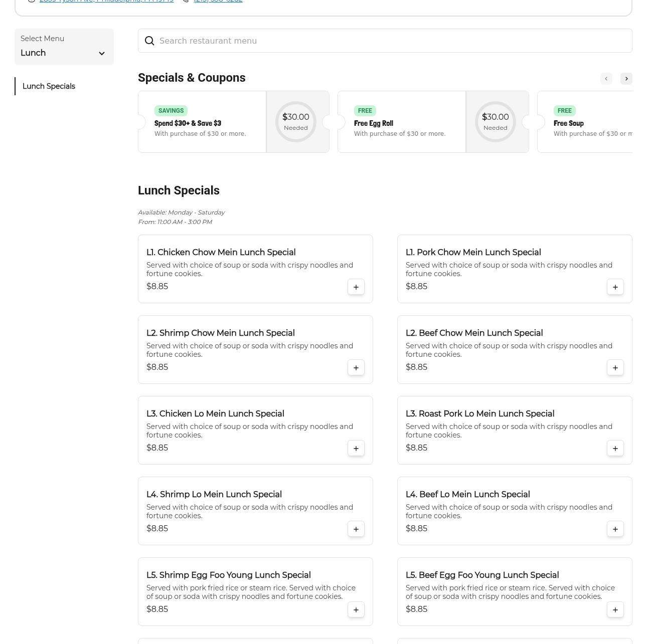Select Lunch Specials in sidebar
Screen dimensions: 647x644
pos(49,86)
